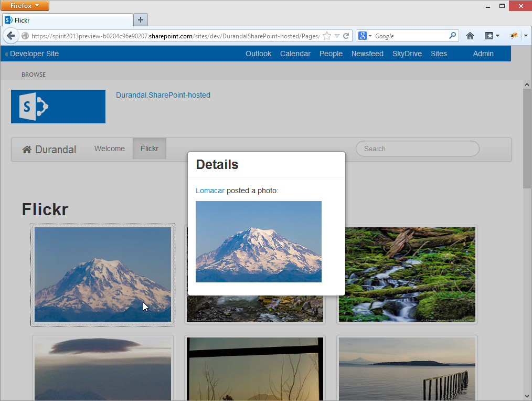Click the SharePoint logo image
This screenshot has width=532, height=401.
[x=58, y=106]
